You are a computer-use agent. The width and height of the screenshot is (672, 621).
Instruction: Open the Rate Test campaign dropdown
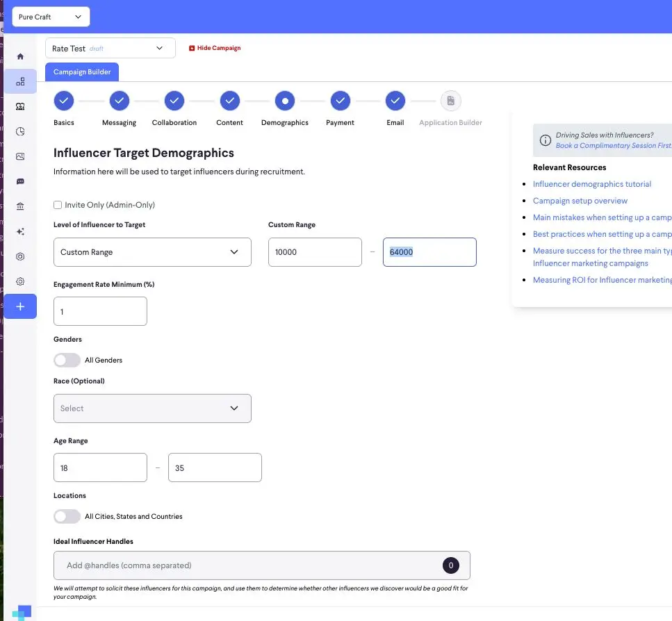[x=110, y=48]
